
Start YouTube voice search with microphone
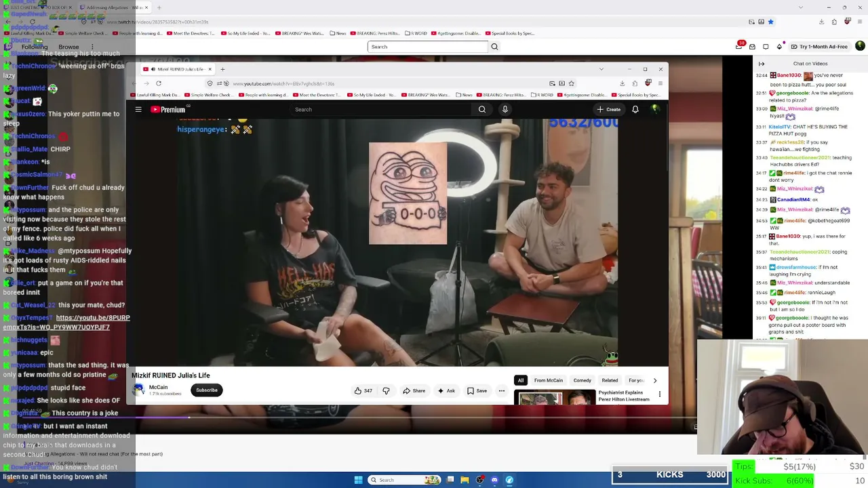505,109
